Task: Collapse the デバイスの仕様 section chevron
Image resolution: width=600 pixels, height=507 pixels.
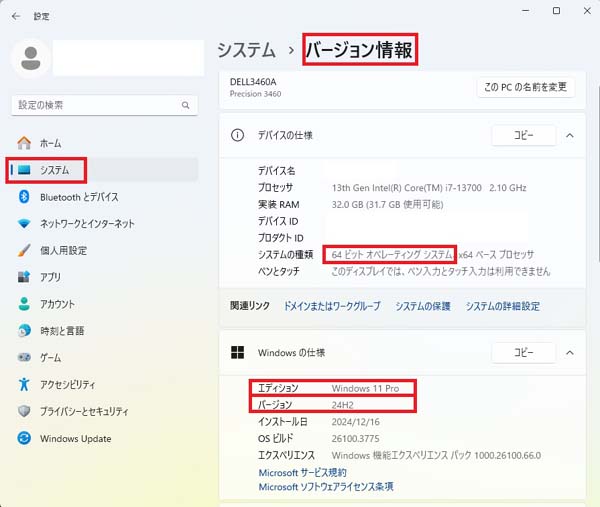Action: (x=570, y=135)
